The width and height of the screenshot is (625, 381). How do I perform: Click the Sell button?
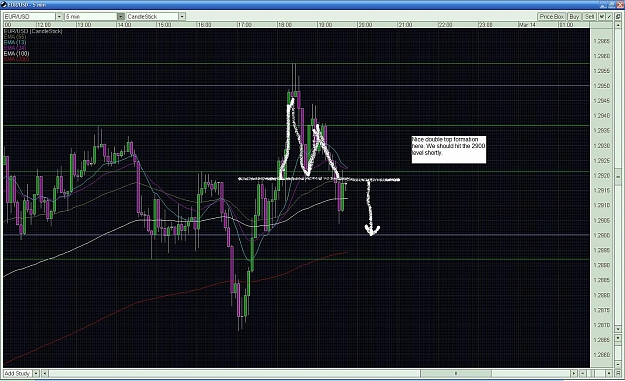coord(590,17)
